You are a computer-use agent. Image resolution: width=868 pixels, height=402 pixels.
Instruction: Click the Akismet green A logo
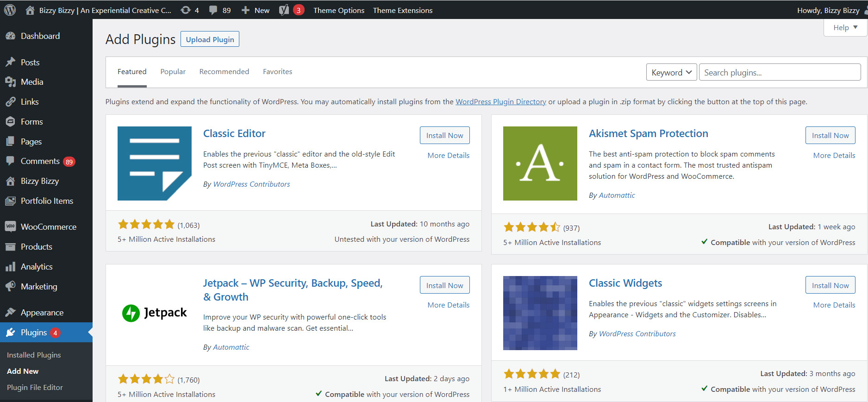click(540, 163)
